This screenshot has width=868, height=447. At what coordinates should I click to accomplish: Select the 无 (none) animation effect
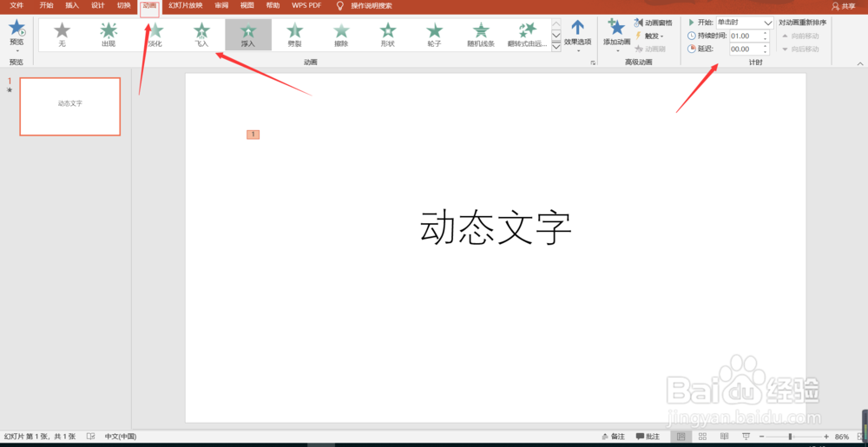(x=62, y=35)
